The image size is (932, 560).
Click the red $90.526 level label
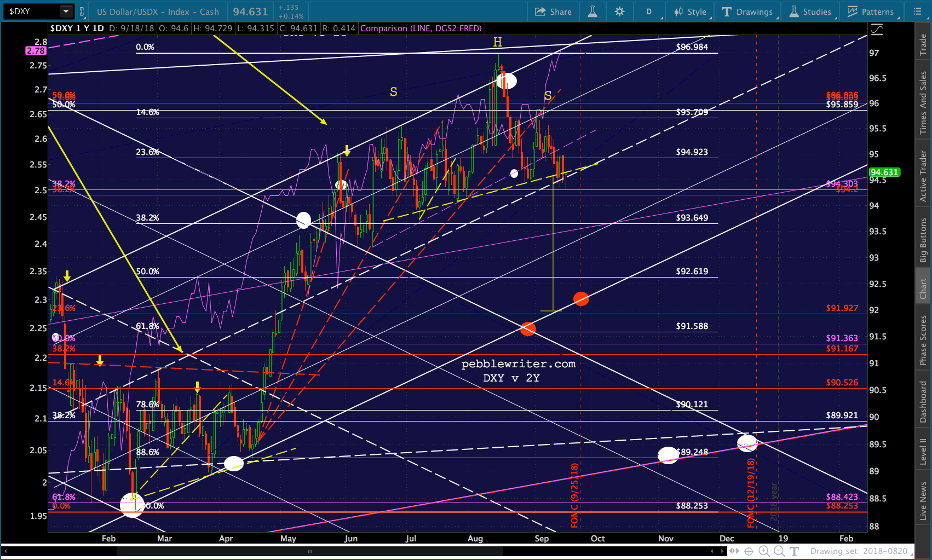point(842,383)
